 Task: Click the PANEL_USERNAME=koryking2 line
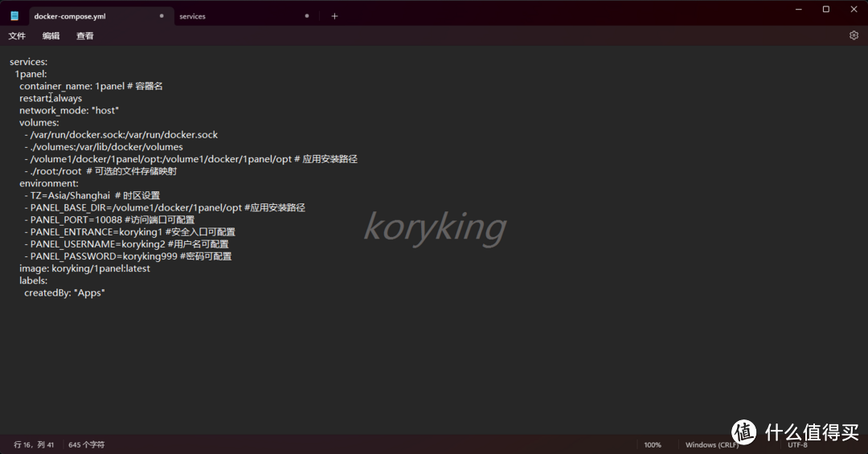click(126, 245)
